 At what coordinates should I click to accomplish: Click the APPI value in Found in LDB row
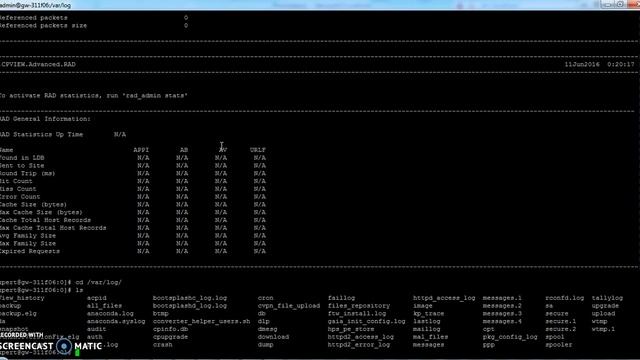[143, 158]
